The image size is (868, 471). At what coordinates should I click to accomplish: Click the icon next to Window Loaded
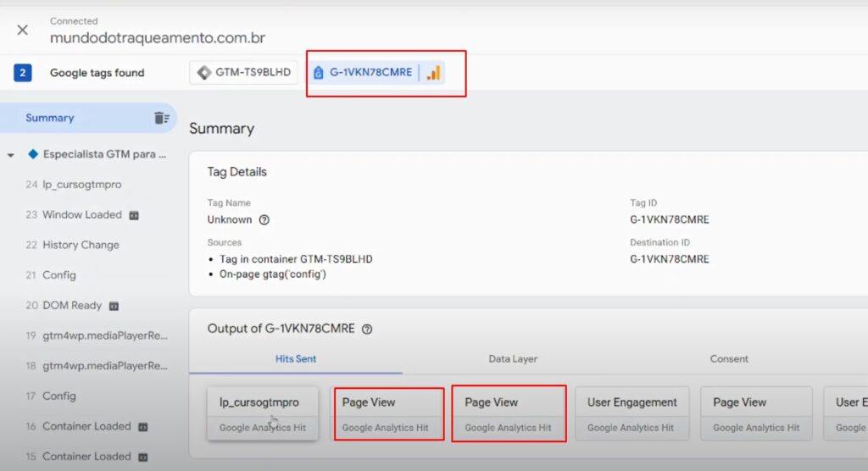click(134, 215)
